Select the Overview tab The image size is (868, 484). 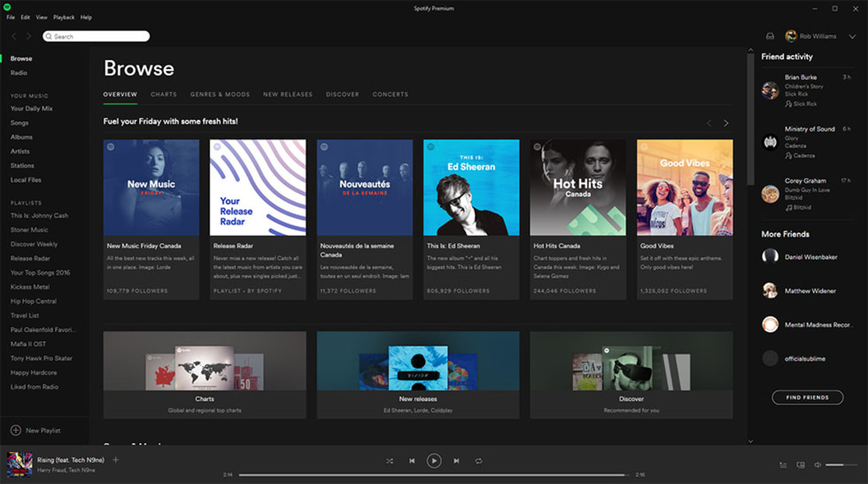(x=120, y=94)
